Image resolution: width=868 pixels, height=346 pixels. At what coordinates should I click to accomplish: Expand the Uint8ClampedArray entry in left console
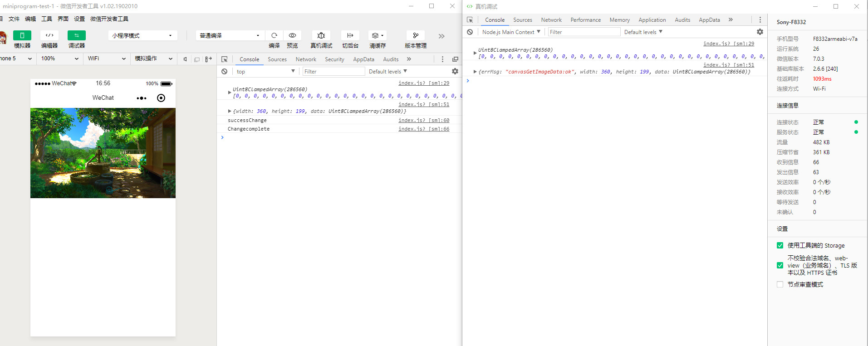coord(229,93)
